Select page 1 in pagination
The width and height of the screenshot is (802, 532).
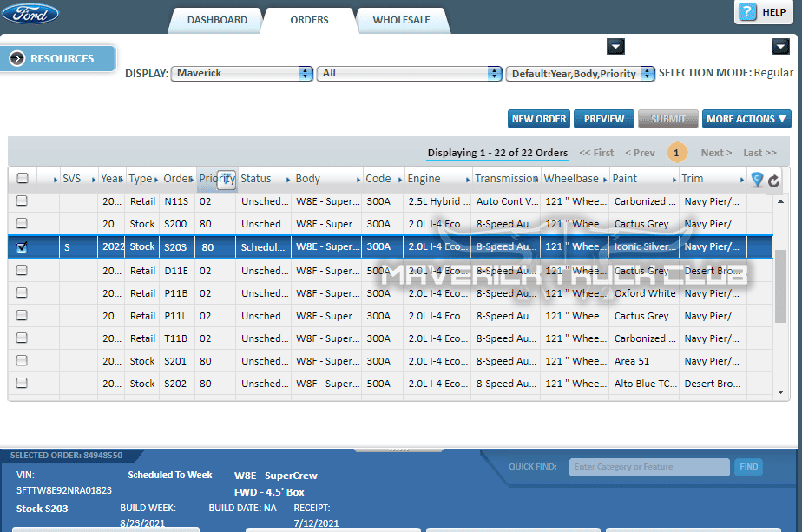(x=677, y=153)
